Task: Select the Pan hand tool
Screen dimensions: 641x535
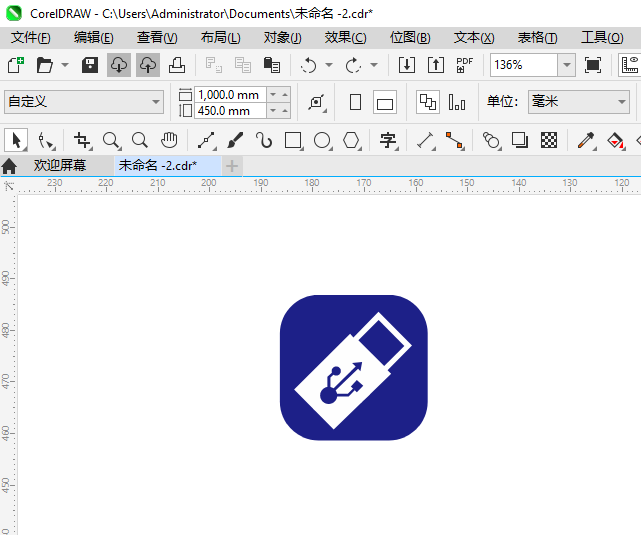Action: [169, 141]
